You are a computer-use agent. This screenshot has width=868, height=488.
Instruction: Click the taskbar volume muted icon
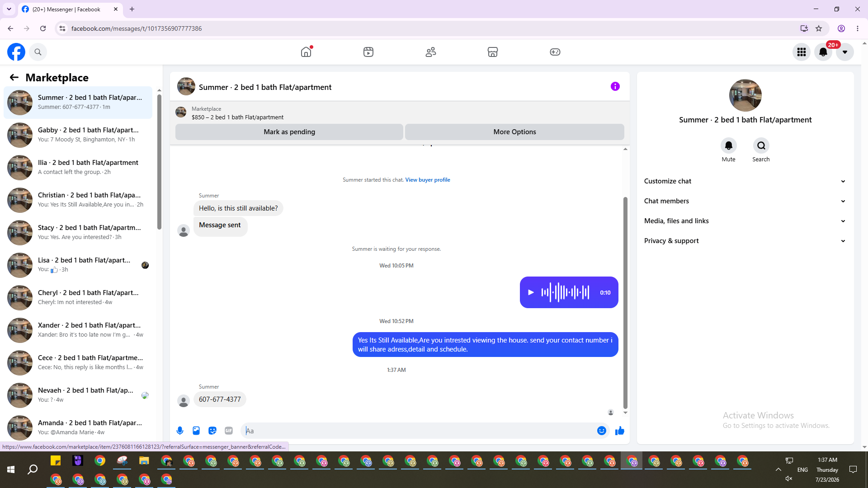[x=789, y=479]
